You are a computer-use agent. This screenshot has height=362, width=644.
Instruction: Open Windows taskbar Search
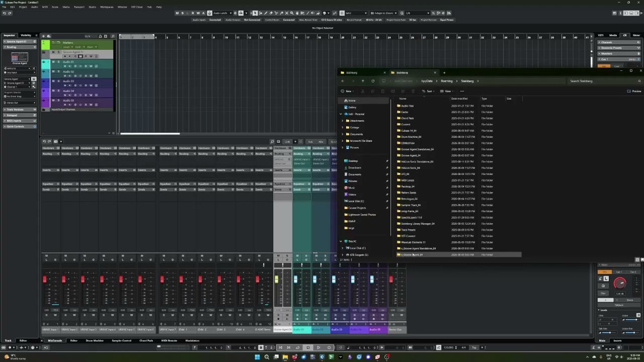coord(267,357)
